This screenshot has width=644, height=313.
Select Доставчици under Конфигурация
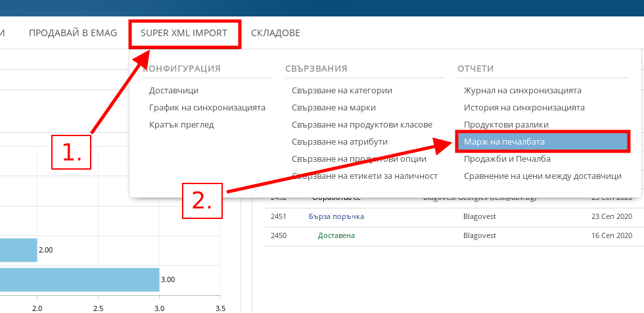pyautogui.click(x=173, y=91)
